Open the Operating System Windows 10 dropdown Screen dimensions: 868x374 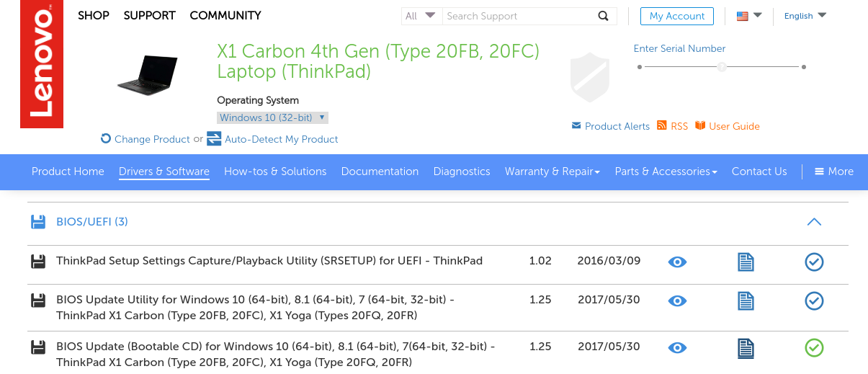(272, 117)
